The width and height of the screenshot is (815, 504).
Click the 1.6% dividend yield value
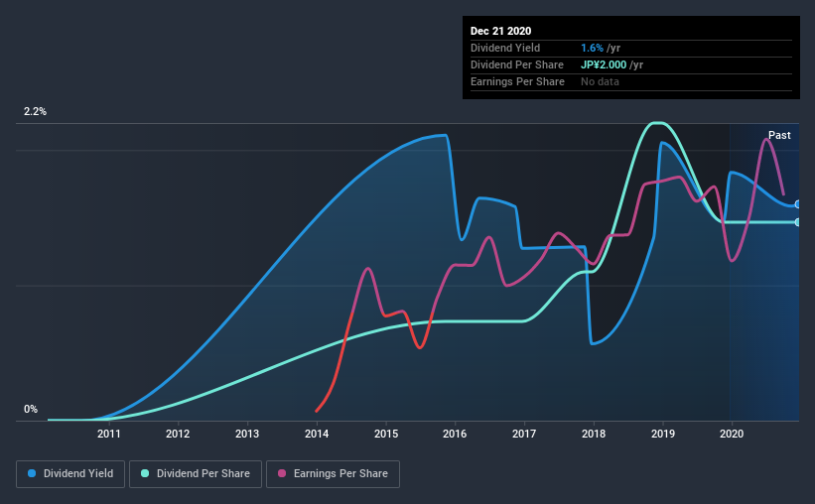(592, 48)
